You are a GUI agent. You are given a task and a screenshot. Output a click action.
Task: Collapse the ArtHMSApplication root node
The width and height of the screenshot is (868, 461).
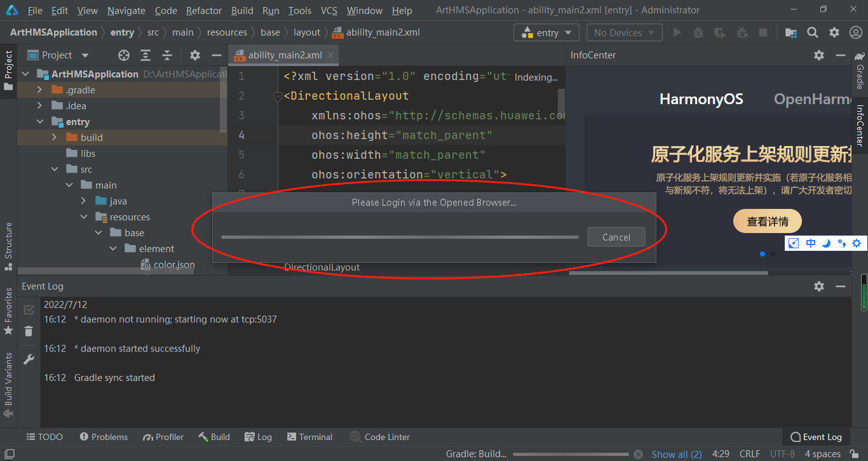coord(25,74)
